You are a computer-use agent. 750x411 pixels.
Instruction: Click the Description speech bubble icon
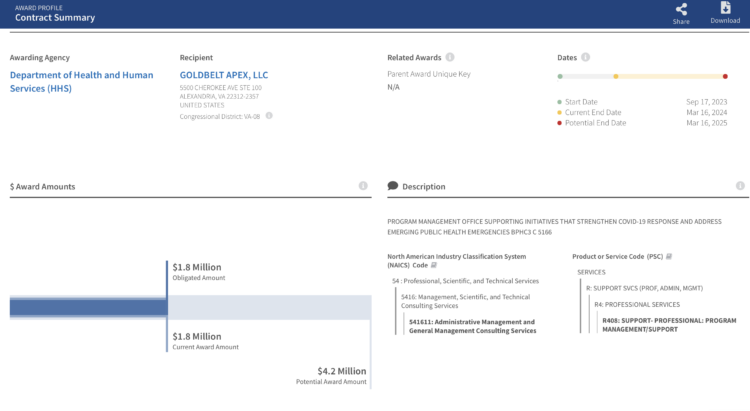point(392,186)
